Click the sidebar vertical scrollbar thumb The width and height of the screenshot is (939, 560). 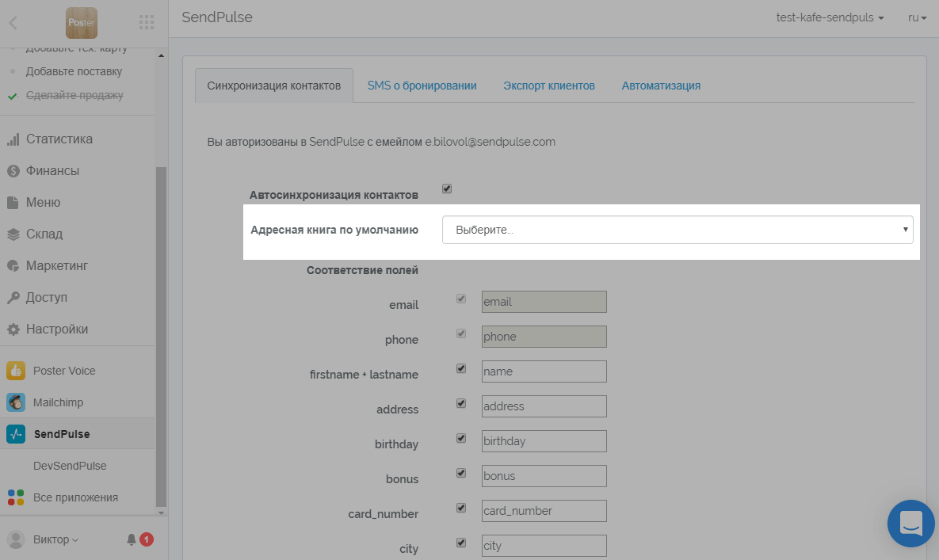161,337
